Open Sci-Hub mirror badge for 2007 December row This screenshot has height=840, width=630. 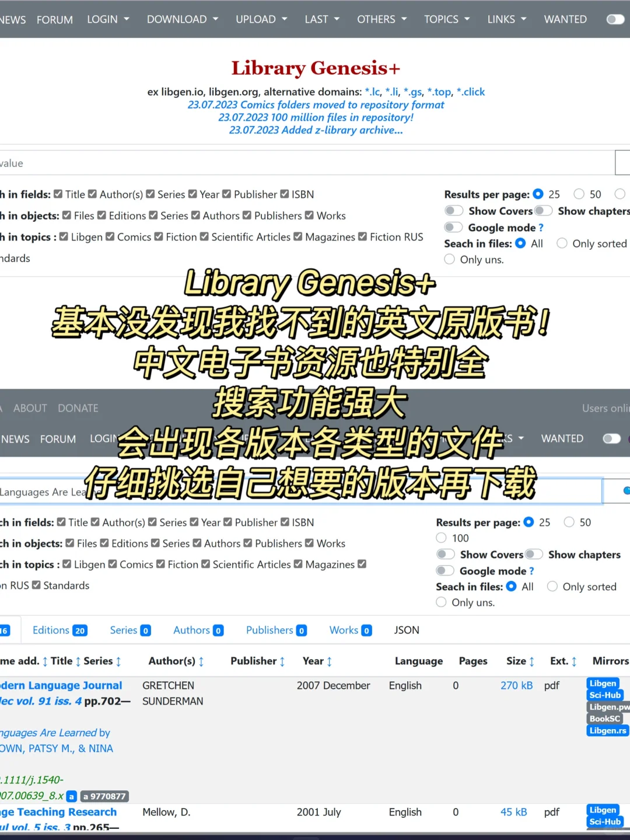[605, 695]
